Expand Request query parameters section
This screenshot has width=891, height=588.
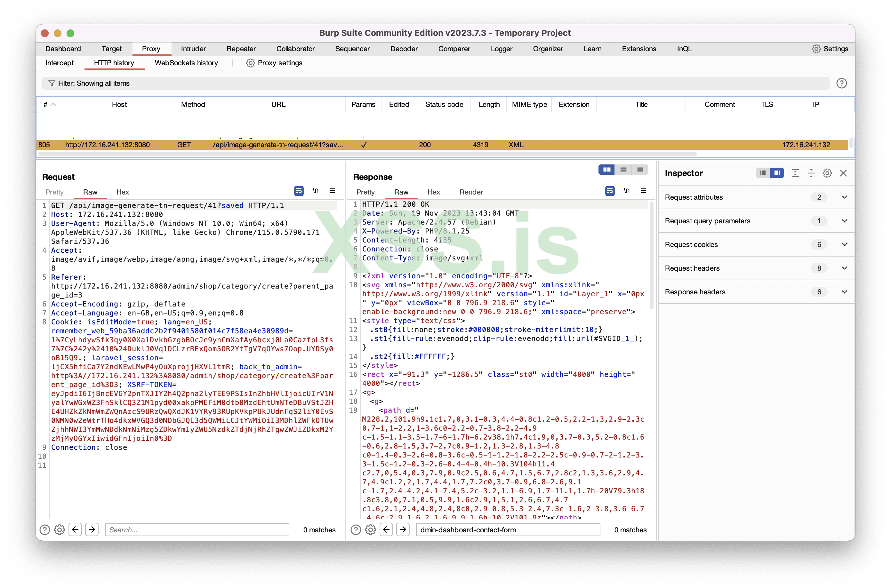(x=844, y=221)
